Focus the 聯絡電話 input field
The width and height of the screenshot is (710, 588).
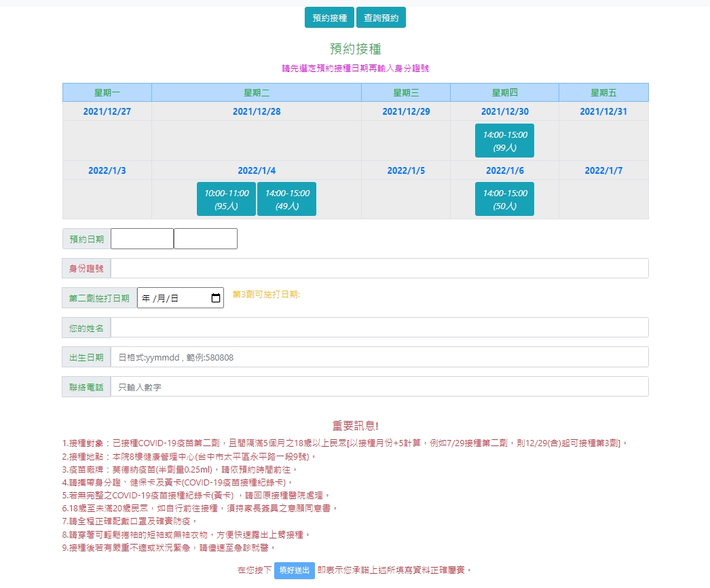(x=379, y=387)
